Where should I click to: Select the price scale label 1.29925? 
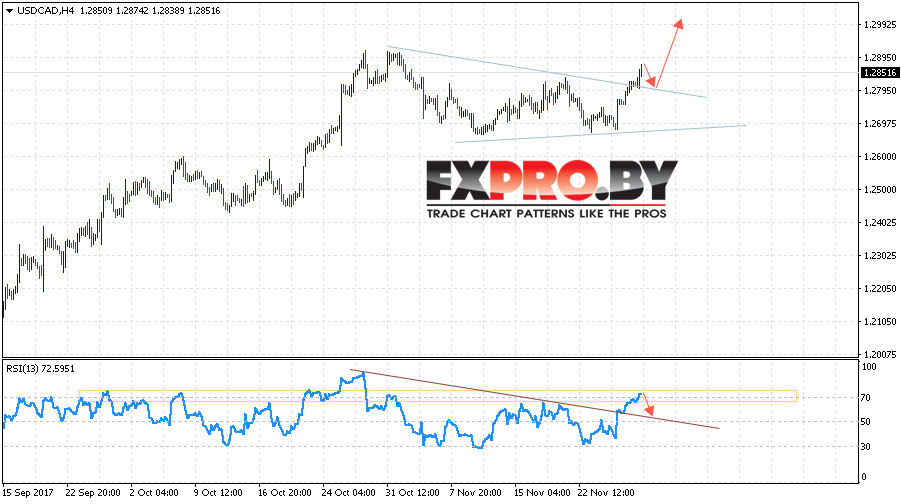click(x=880, y=24)
